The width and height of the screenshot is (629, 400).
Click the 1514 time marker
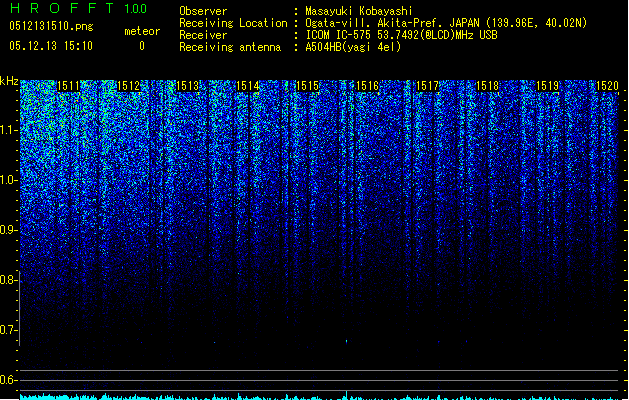coord(248,86)
